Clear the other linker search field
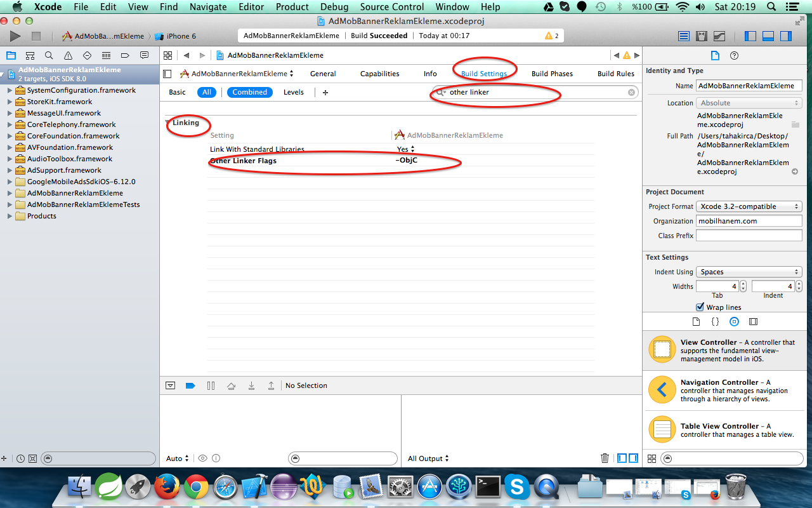The image size is (812, 508). click(x=631, y=92)
